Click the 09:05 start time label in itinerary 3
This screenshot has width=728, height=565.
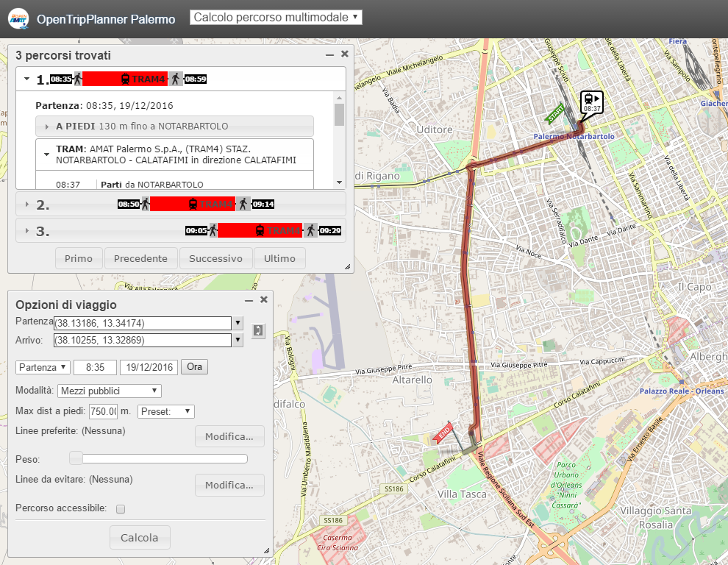[x=196, y=230]
